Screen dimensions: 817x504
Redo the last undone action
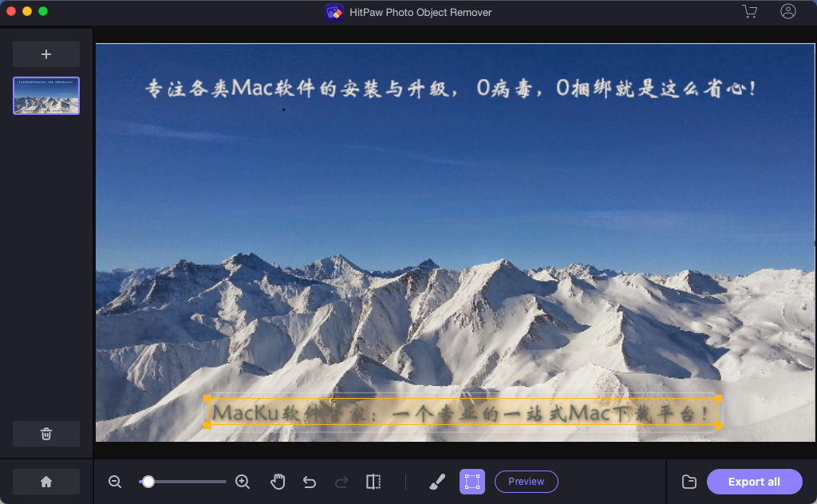point(341,482)
